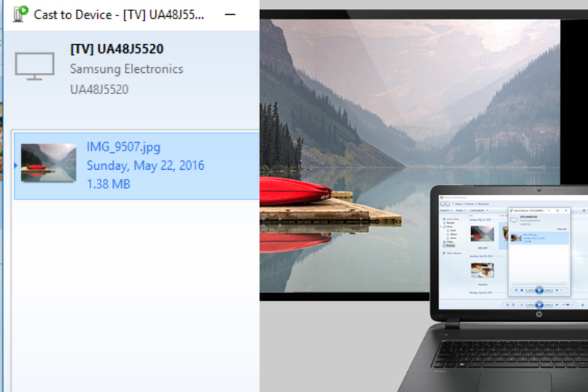Select the IMG_9507.jpg thumbnail in playlist

click(x=49, y=163)
